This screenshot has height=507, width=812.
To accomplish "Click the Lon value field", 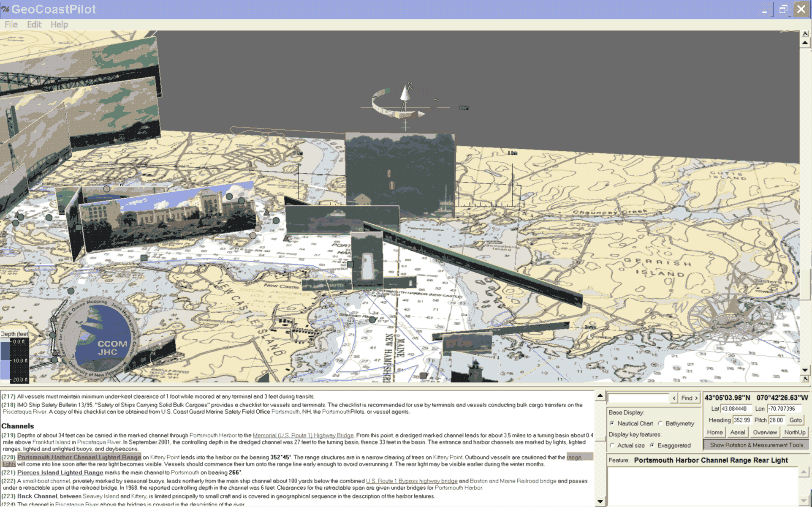I will click(x=785, y=409).
